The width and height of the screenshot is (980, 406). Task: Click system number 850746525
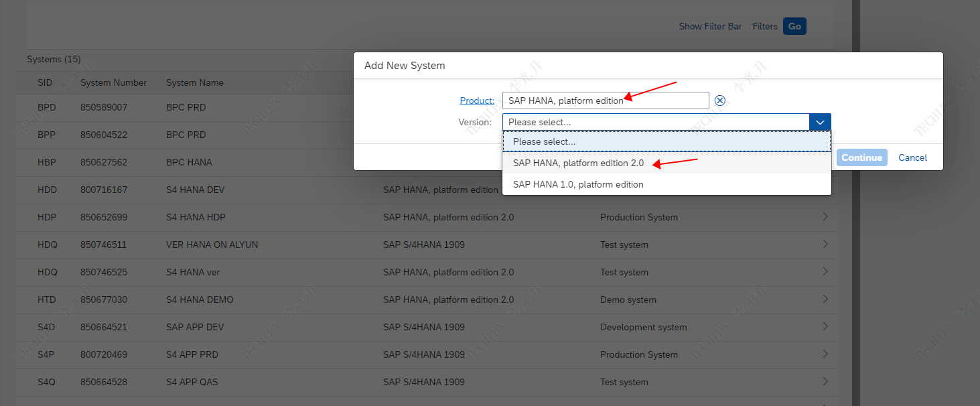[x=104, y=272]
